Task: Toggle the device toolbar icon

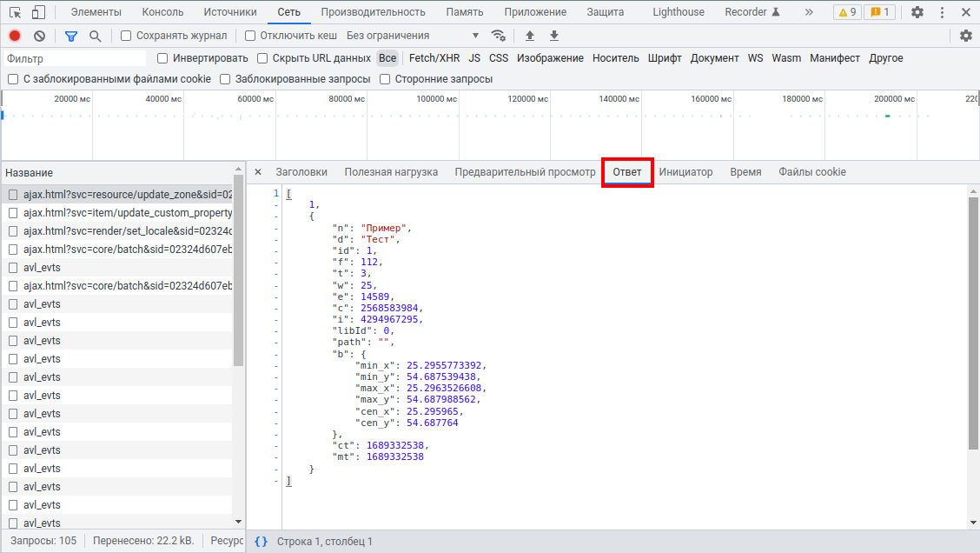Action: (39, 12)
